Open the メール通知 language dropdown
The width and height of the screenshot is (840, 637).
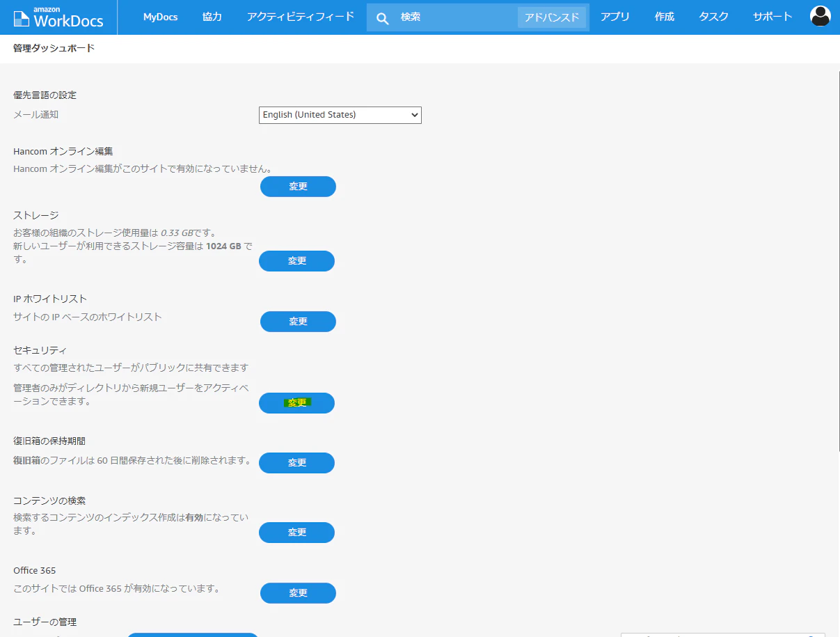pyautogui.click(x=340, y=115)
